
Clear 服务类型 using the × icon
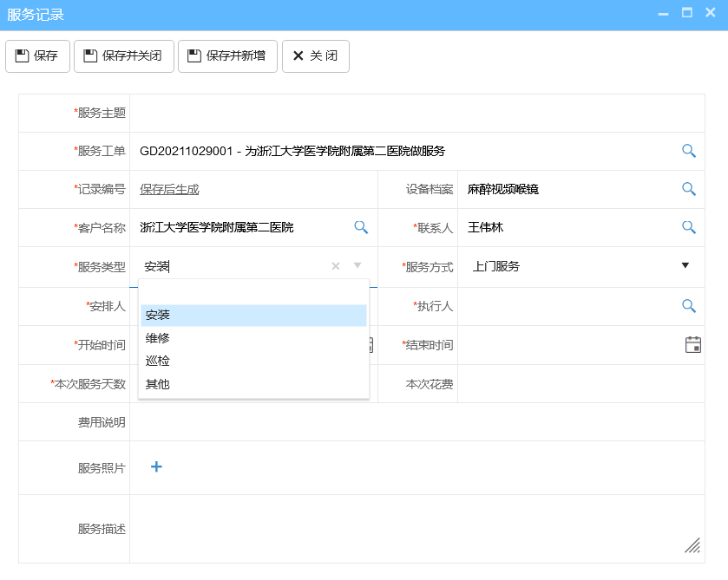pyautogui.click(x=335, y=266)
